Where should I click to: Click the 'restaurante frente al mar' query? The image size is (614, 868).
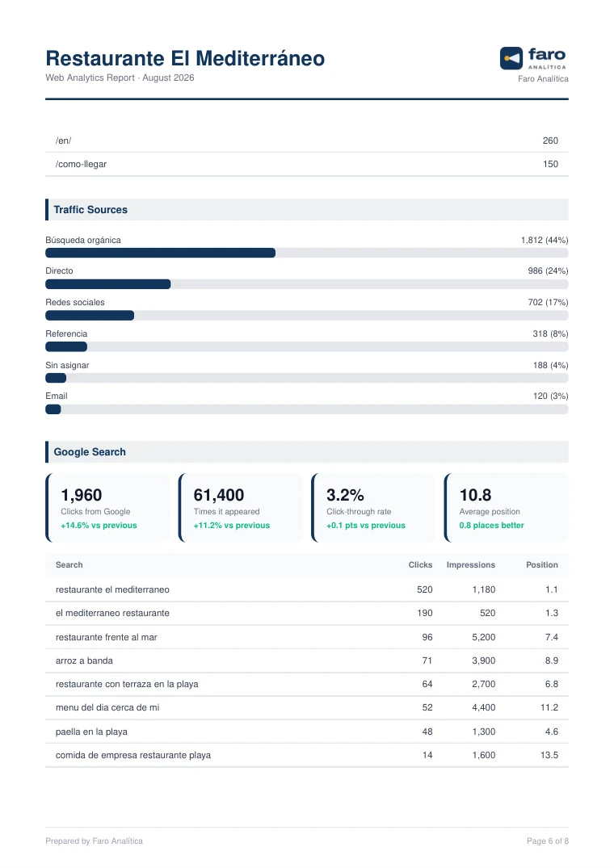(x=107, y=637)
